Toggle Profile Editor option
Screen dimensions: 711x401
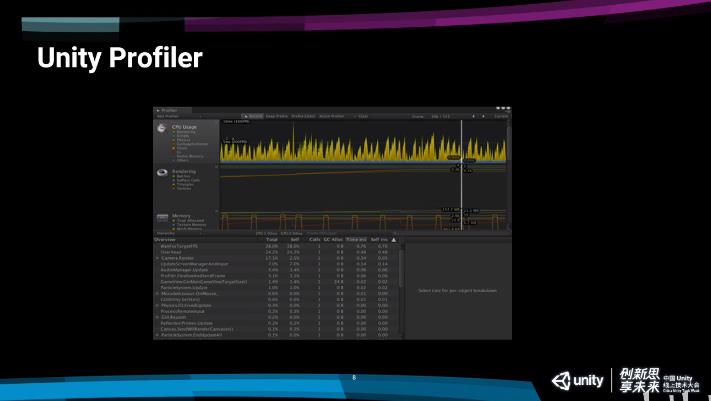point(303,116)
